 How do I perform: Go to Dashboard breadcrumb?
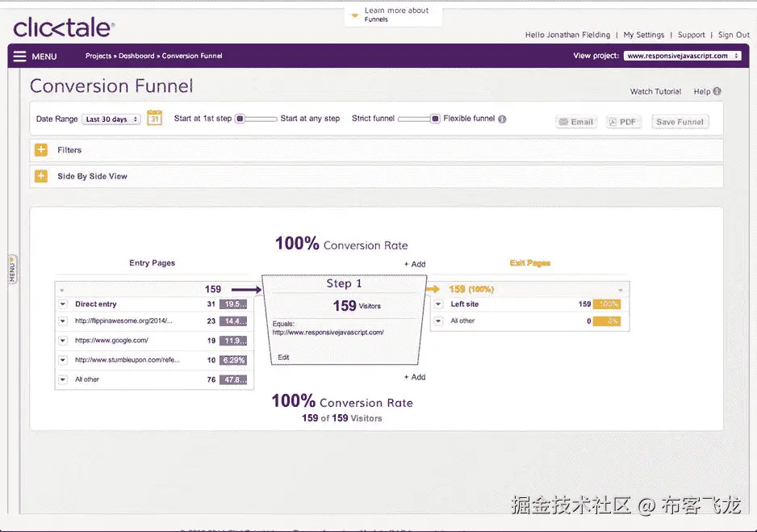coord(136,56)
